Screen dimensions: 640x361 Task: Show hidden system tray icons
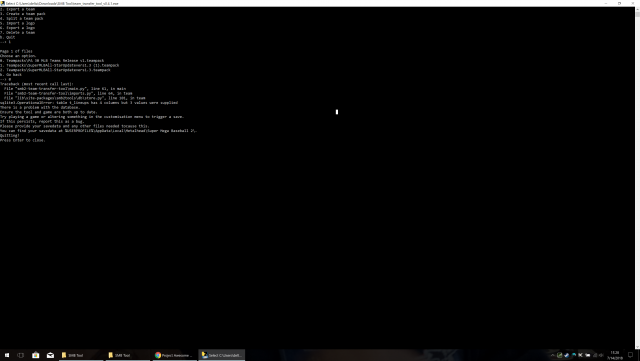(x=552, y=355)
